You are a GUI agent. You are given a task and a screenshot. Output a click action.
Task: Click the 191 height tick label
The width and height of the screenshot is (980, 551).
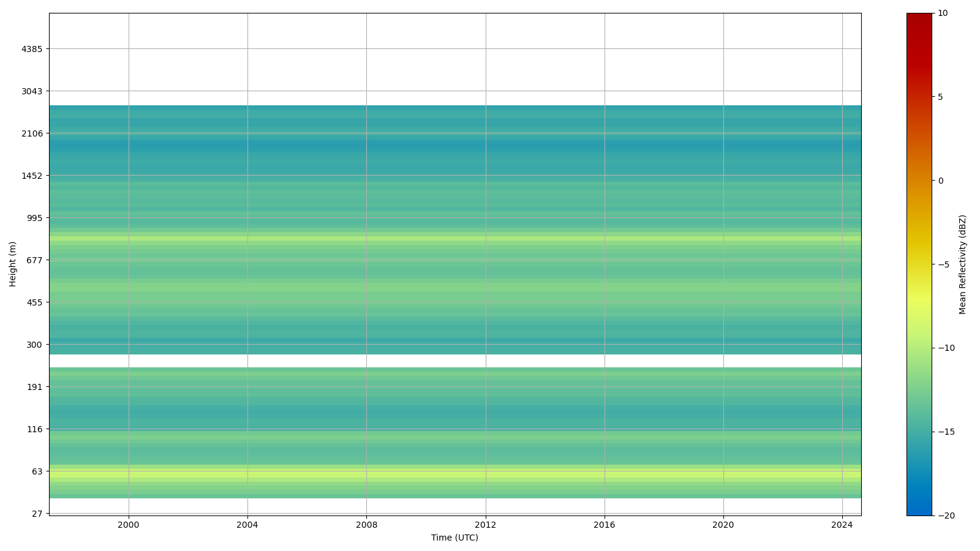click(34, 387)
